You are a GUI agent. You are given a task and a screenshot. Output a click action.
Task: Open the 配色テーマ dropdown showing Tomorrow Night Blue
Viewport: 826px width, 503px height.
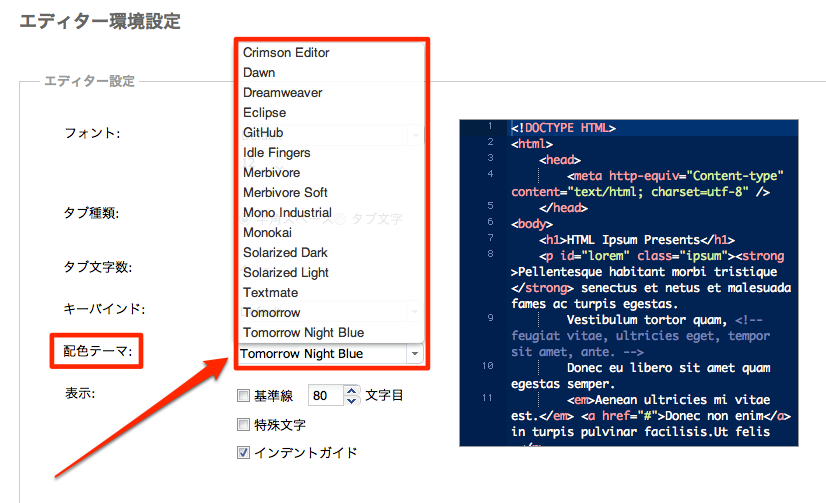tap(330, 354)
